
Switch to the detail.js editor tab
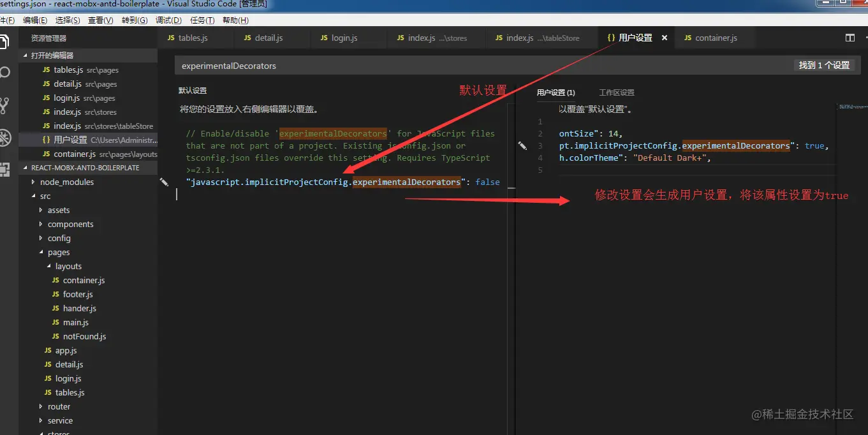(272, 38)
